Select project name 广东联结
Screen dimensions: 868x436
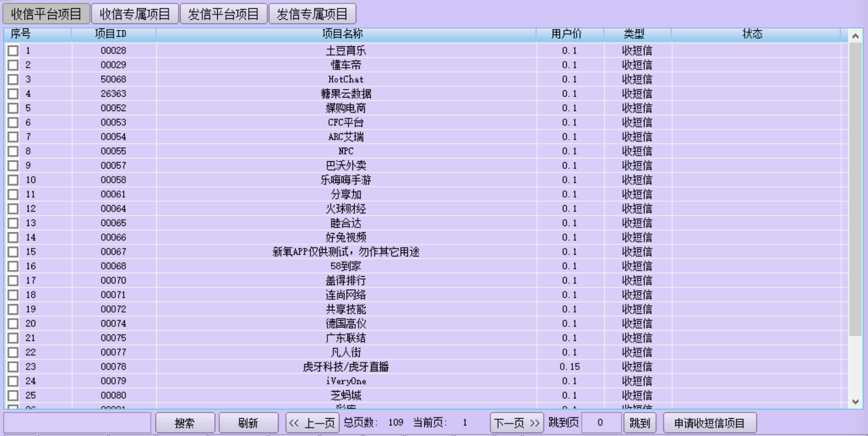coord(346,338)
